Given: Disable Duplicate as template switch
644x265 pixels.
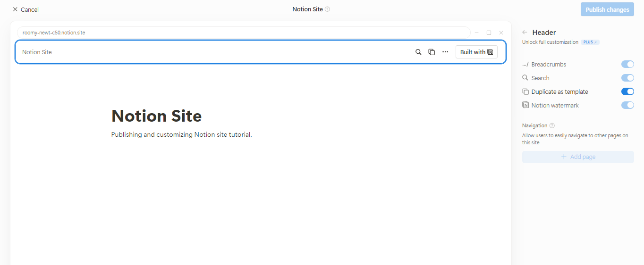Looking at the screenshot, I should [627, 91].
